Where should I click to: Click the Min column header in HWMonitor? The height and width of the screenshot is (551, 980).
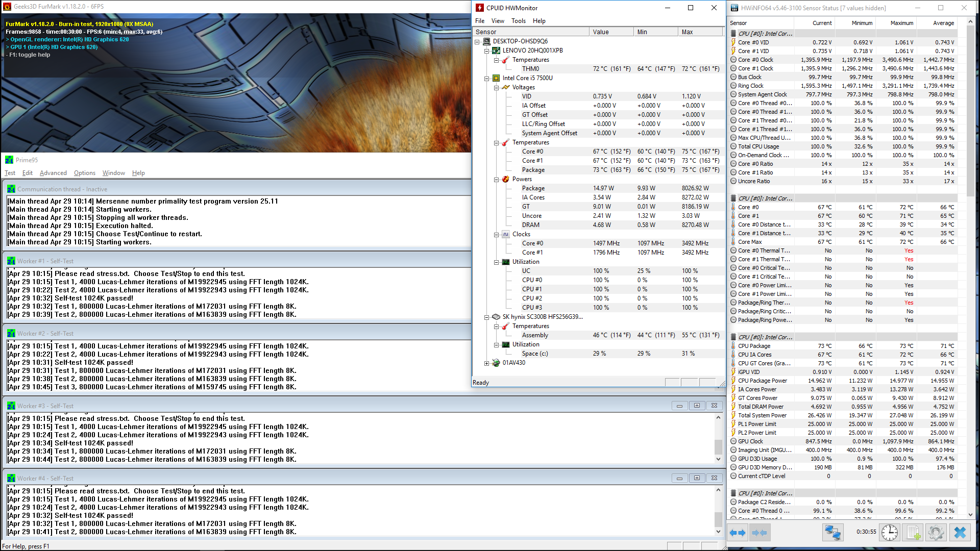click(656, 32)
